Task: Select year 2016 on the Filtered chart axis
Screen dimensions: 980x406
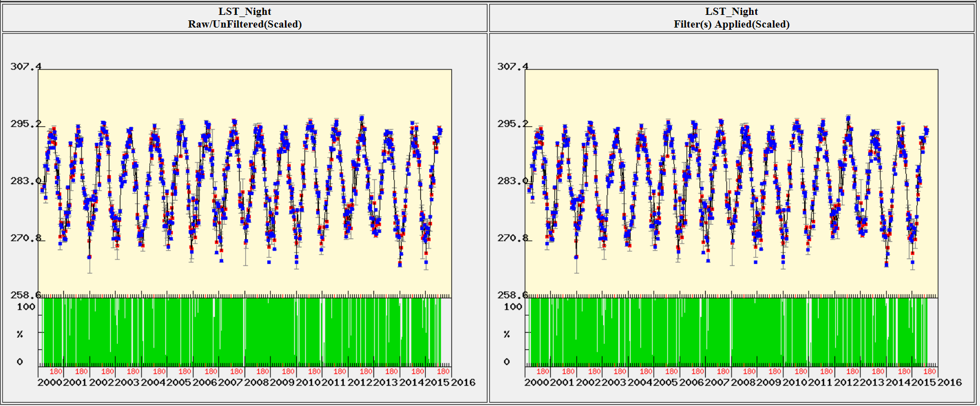Action: click(950, 382)
